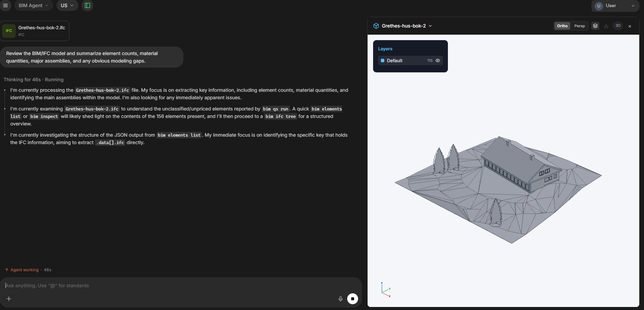644x310 pixels.
Task: Click the '.data[].ifc' code text
Action: (x=110, y=142)
